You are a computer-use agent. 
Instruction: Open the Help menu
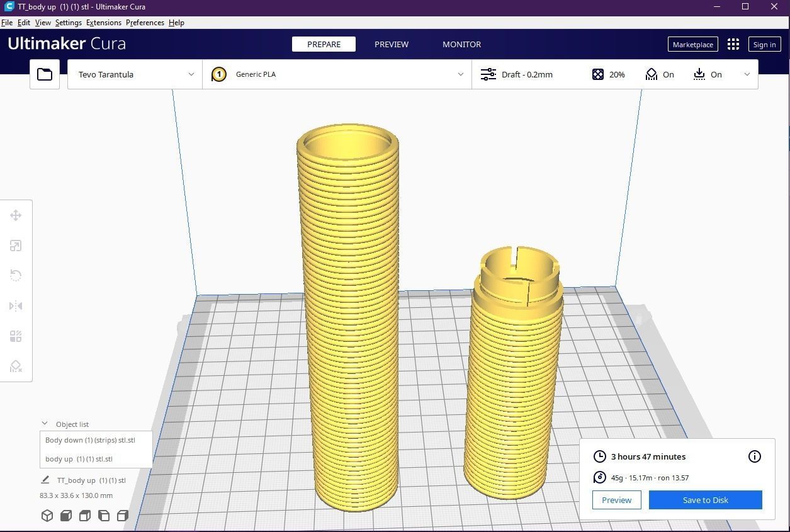176,23
